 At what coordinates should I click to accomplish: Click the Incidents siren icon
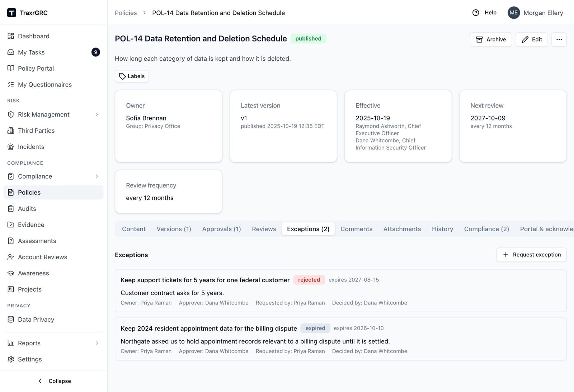11,147
